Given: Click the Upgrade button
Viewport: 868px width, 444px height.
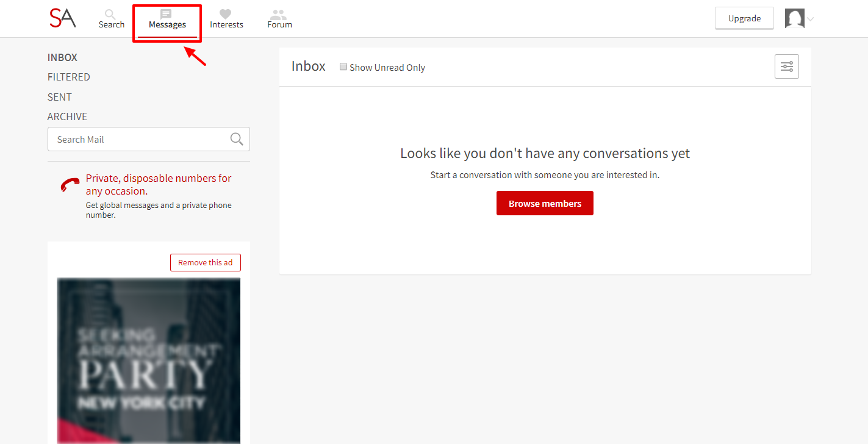Looking at the screenshot, I should coord(744,18).
